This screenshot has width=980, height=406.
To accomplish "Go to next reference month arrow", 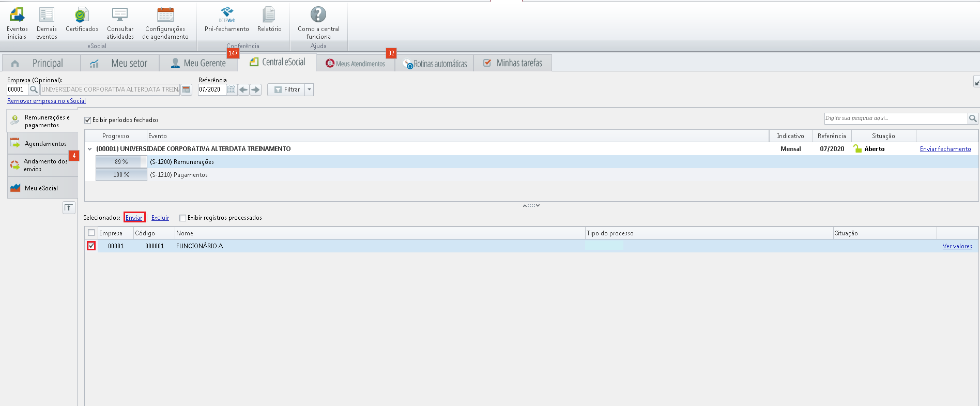I will click(x=255, y=89).
